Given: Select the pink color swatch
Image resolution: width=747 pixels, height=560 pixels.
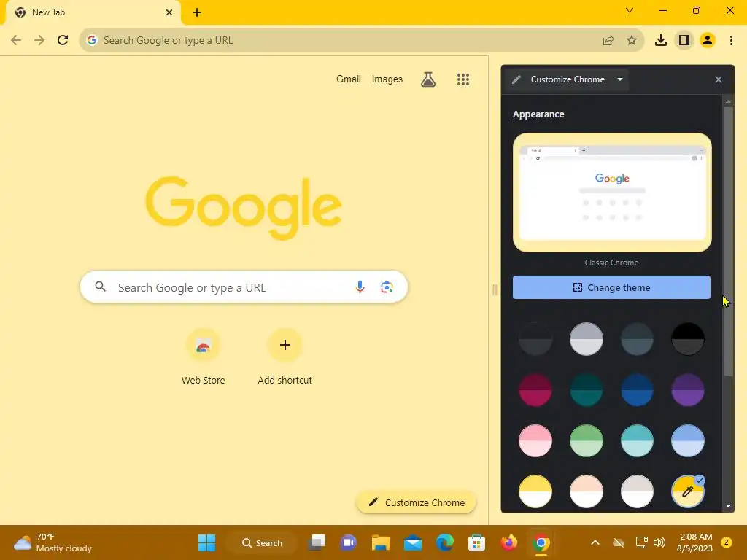Looking at the screenshot, I should [535, 440].
